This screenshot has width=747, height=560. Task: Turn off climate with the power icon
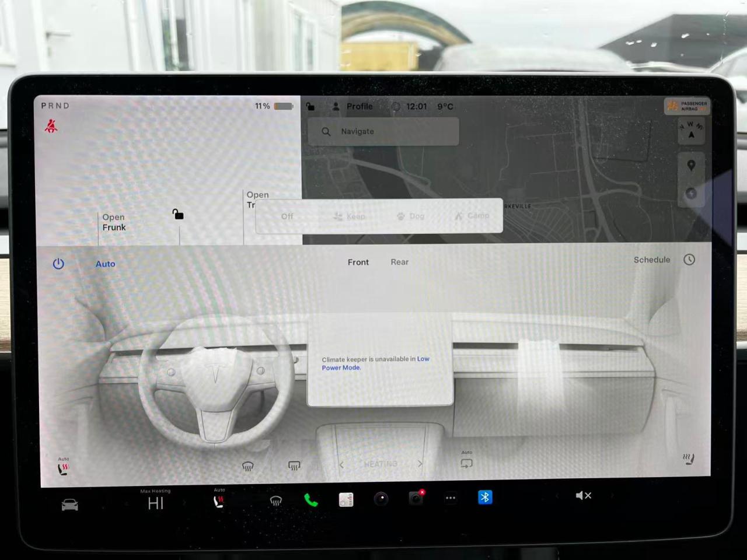click(58, 264)
